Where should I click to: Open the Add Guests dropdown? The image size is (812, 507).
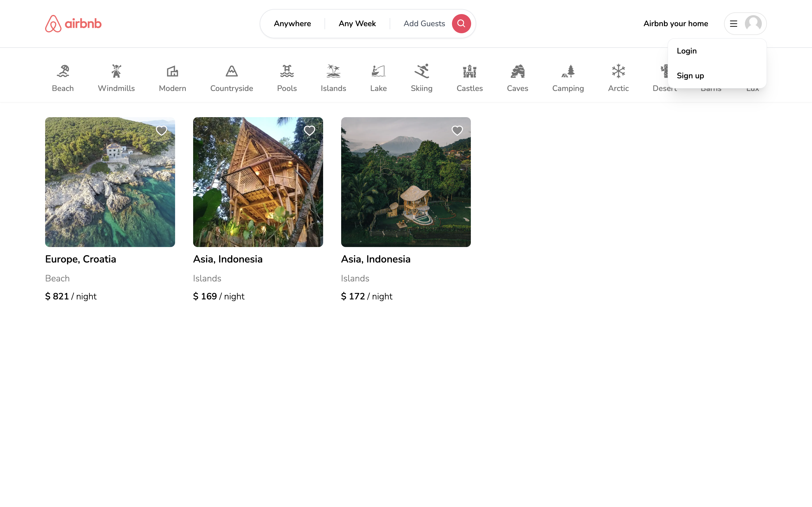(424, 23)
